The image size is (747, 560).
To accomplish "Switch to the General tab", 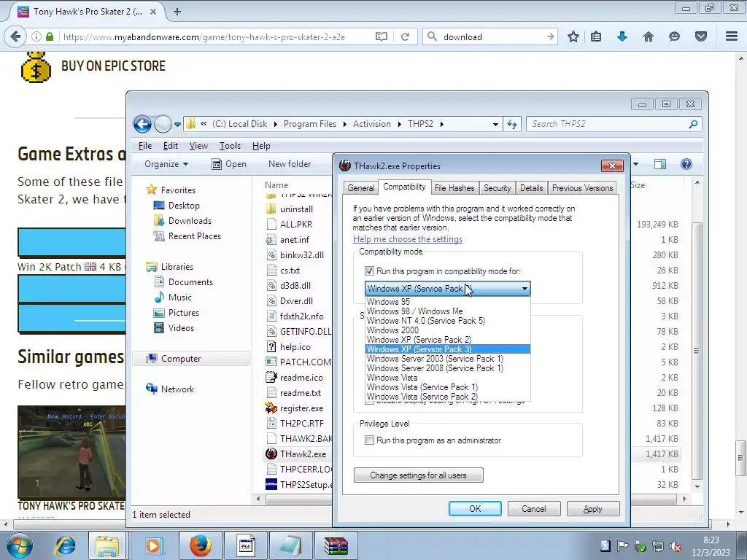I will point(360,188).
